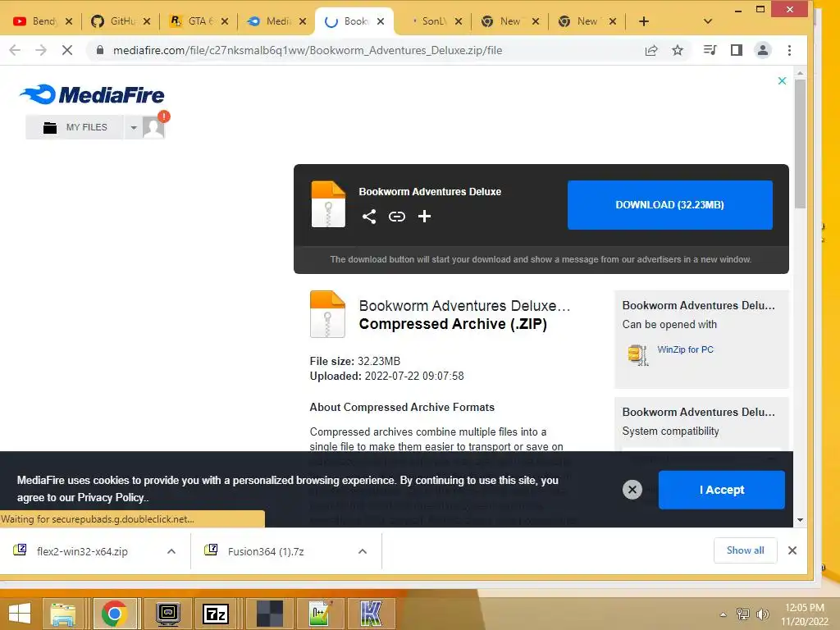Click the Privacy Policy link
This screenshot has width=840, height=630.
click(111, 498)
